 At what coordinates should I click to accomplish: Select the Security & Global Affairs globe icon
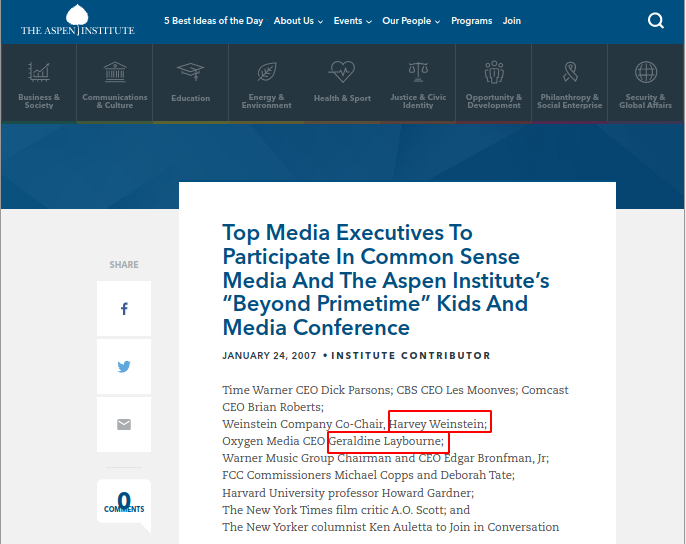coord(646,72)
